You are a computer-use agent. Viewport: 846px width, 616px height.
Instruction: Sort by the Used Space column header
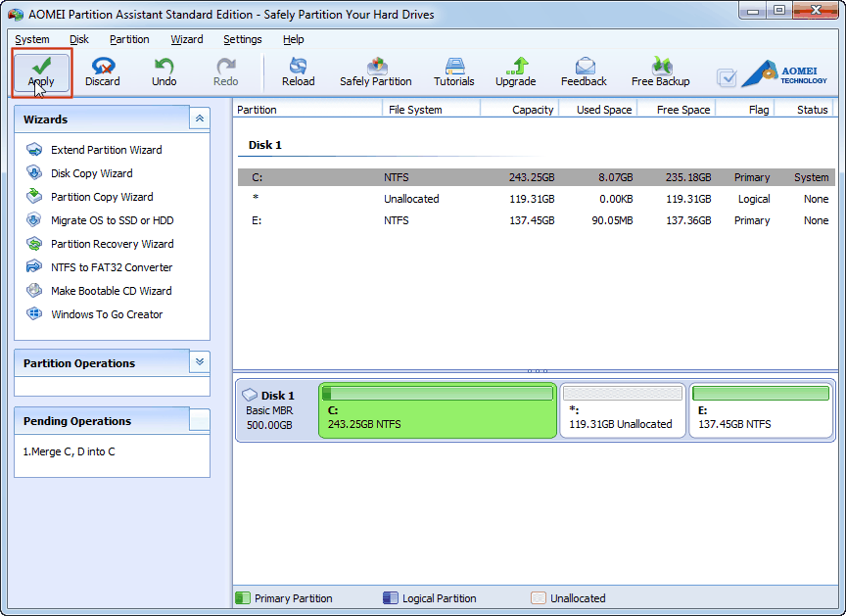598,110
